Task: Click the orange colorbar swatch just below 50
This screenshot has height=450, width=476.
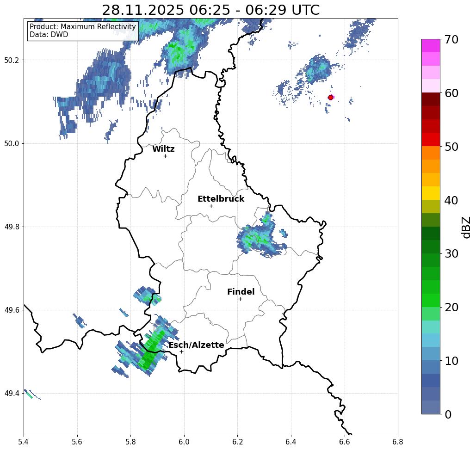Action: click(431, 153)
